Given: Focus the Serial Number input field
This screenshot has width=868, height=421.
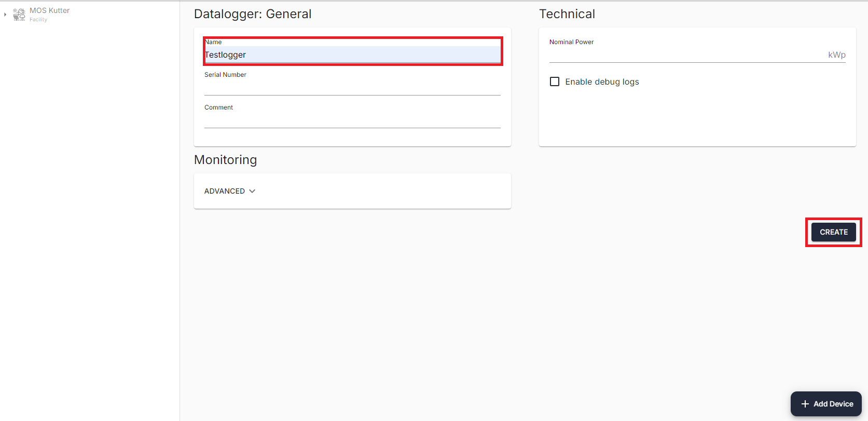Looking at the screenshot, I should pyautogui.click(x=352, y=88).
